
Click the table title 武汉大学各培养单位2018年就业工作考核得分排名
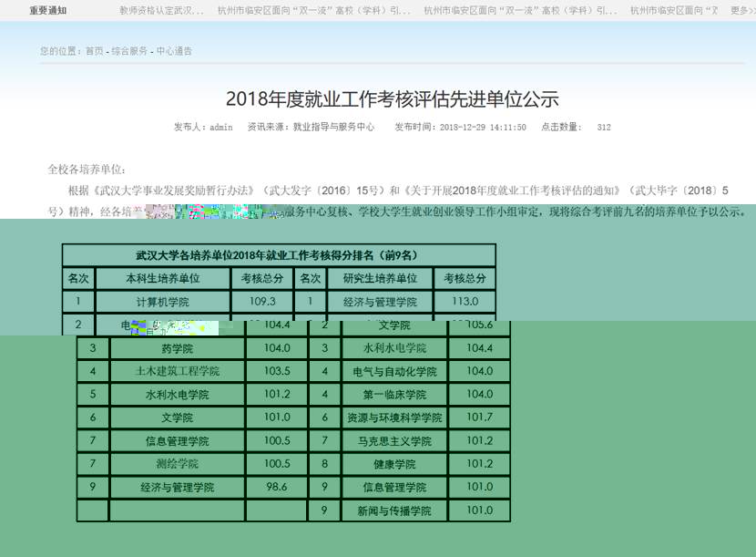[277, 255]
